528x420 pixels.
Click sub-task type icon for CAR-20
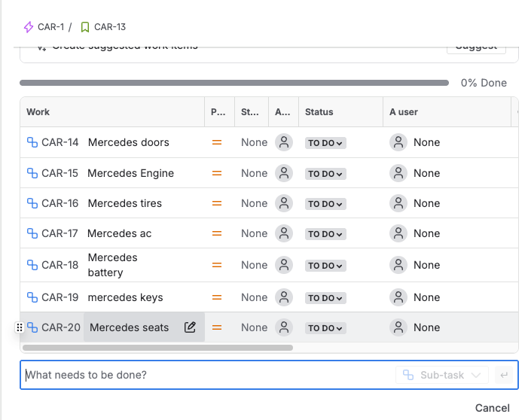[x=32, y=327]
